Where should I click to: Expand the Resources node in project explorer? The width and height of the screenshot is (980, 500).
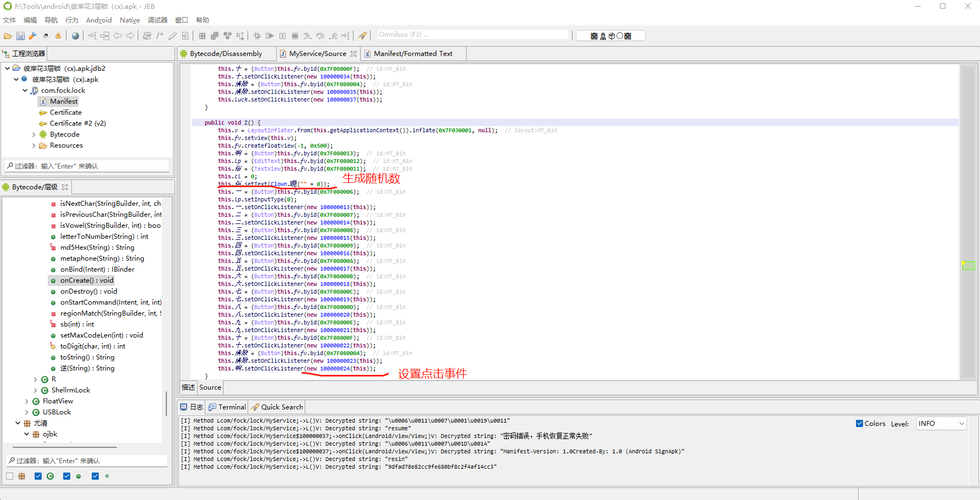[33, 145]
